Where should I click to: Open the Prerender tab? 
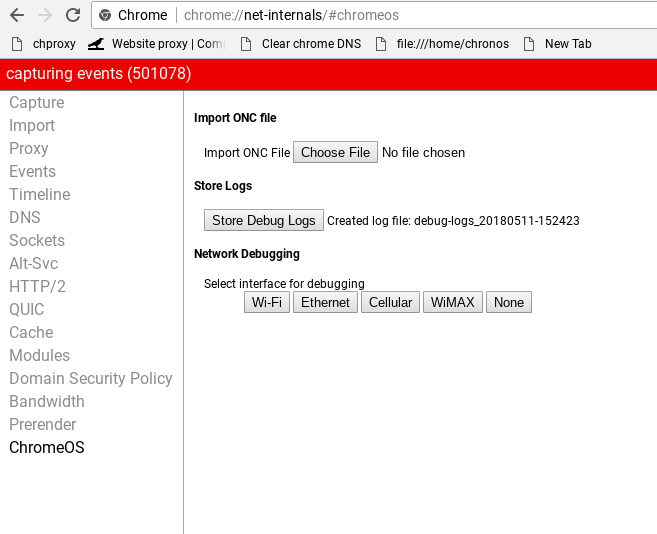43,425
